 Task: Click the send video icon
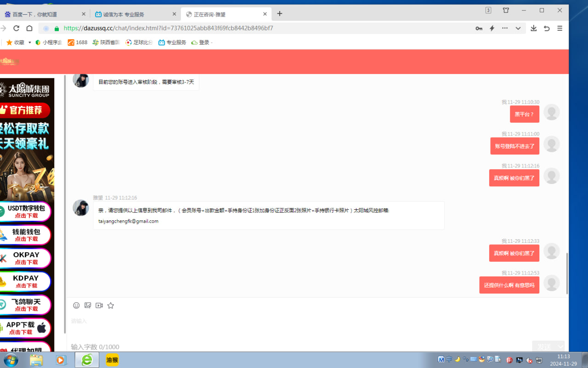(99, 305)
